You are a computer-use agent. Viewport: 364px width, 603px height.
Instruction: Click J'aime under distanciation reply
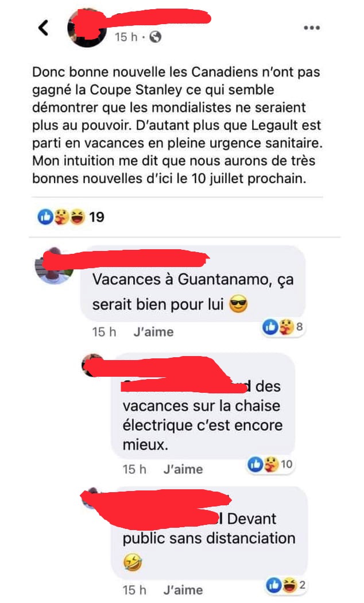point(183,590)
